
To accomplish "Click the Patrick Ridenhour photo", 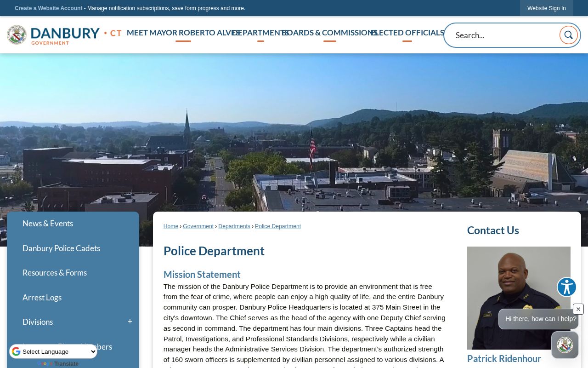I will point(519,298).
